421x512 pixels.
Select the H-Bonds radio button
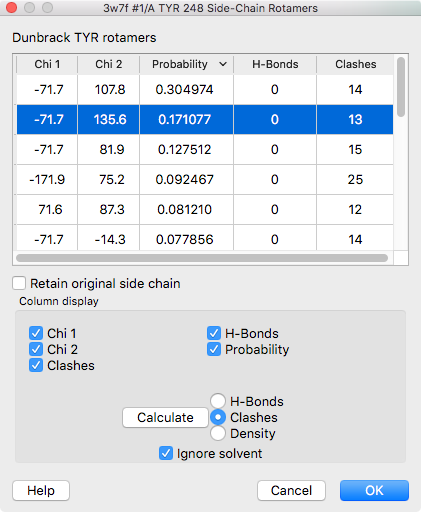click(218, 401)
